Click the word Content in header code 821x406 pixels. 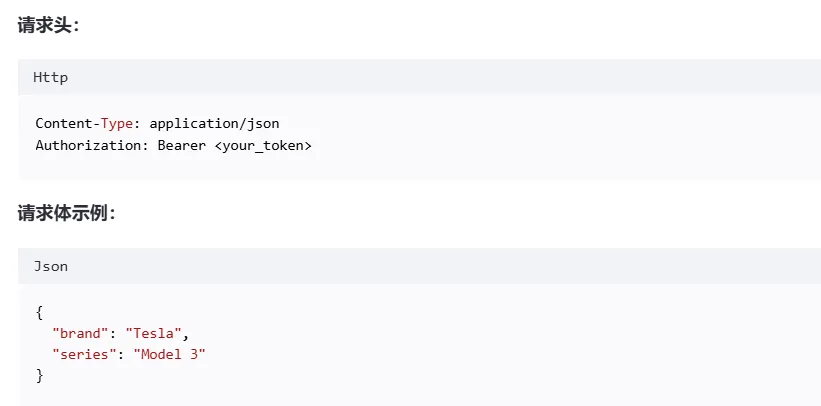64,124
